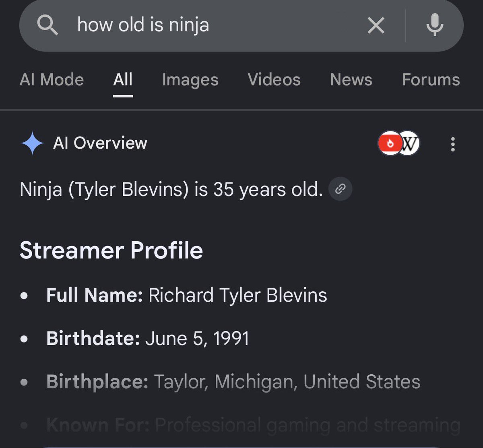The height and width of the screenshot is (448, 483).
Task: Tap the link icon after '35 years old'
Action: pos(341,189)
